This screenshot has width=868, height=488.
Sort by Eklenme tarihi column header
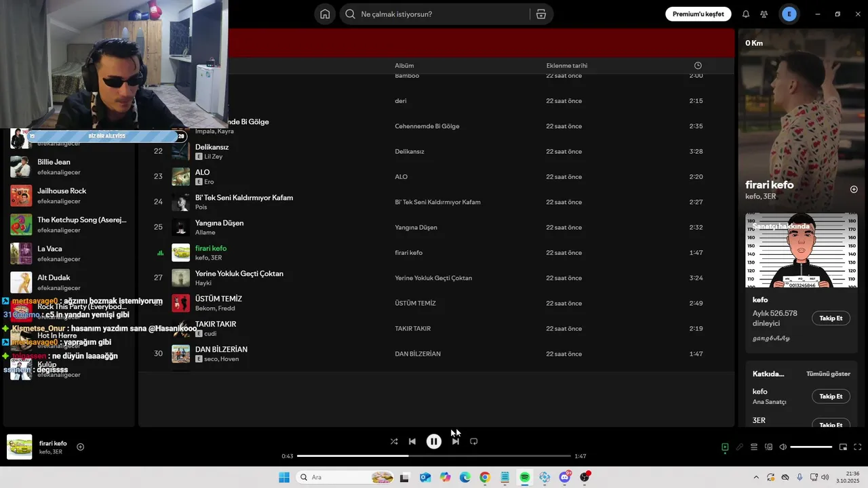[x=567, y=66]
